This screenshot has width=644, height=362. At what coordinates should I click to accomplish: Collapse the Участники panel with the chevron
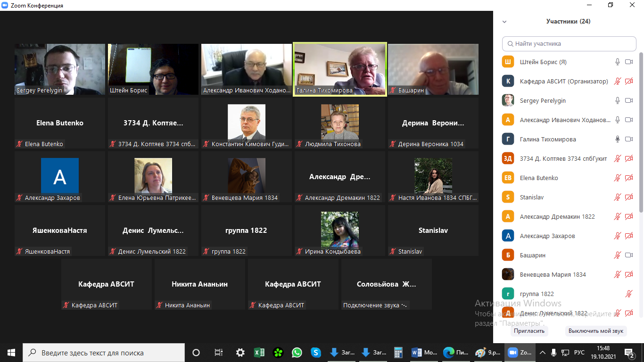point(504,22)
